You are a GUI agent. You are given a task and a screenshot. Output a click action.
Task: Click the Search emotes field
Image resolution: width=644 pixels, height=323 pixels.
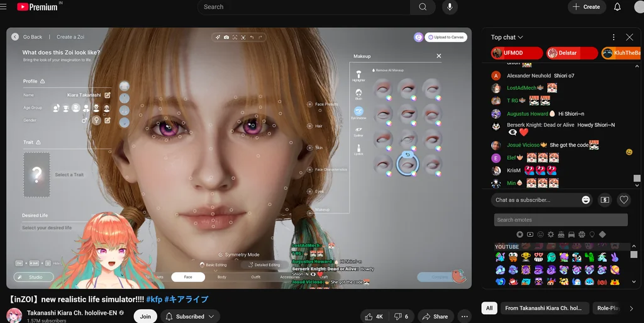point(560,220)
